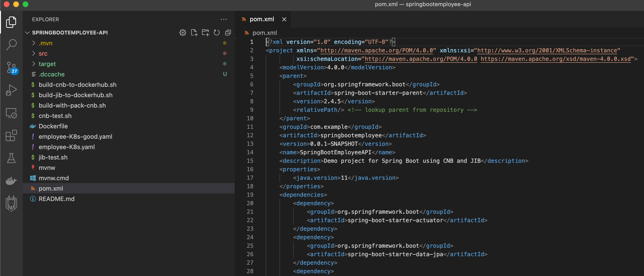The width and height of the screenshot is (644, 276).
Task: Click the macOS green zoom window button
Action: pos(25,4)
